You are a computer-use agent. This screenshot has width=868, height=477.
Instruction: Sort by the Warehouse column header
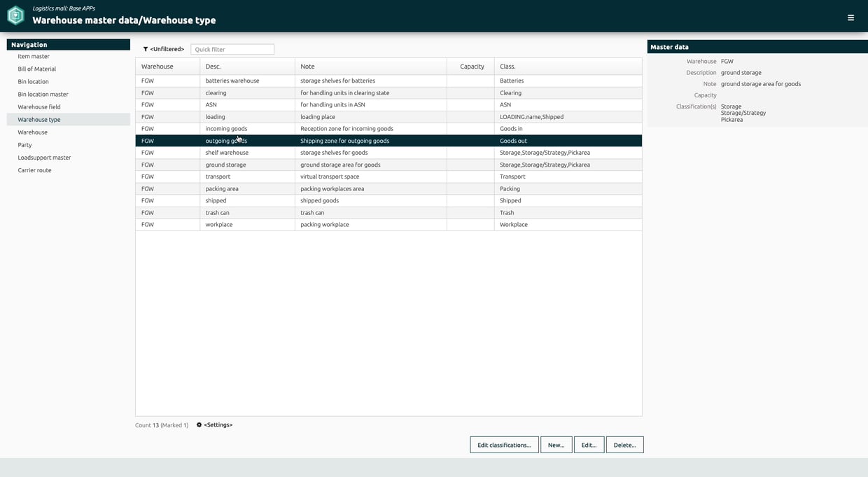click(167, 67)
